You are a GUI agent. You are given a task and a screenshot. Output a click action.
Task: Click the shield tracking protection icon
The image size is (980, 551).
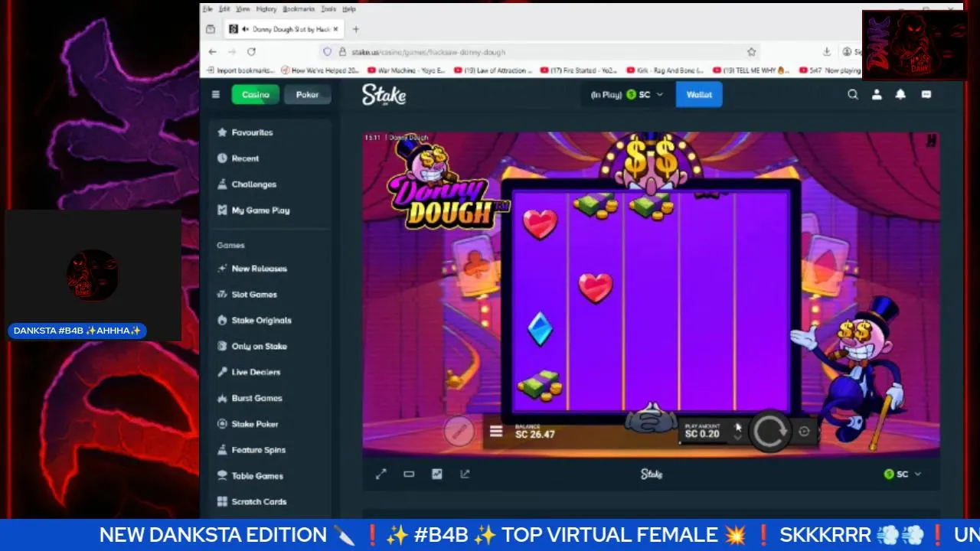[x=327, y=51]
